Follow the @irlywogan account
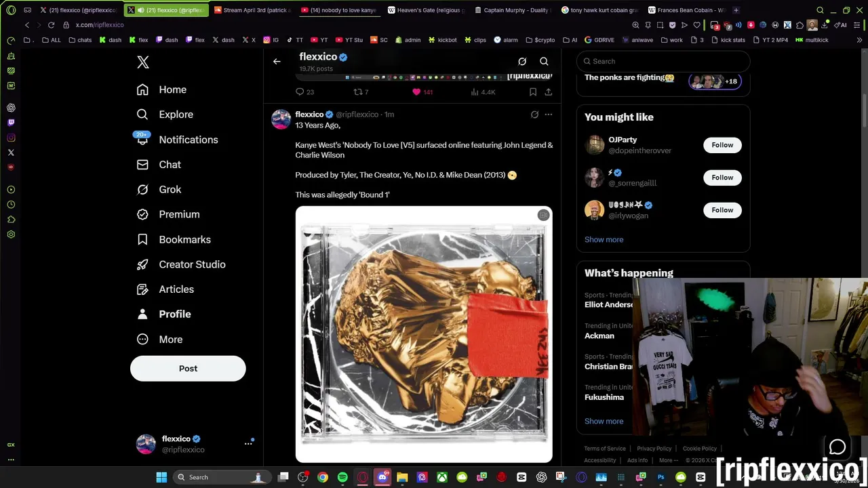The width and height of the screenshot is (868, 488). 722,210
